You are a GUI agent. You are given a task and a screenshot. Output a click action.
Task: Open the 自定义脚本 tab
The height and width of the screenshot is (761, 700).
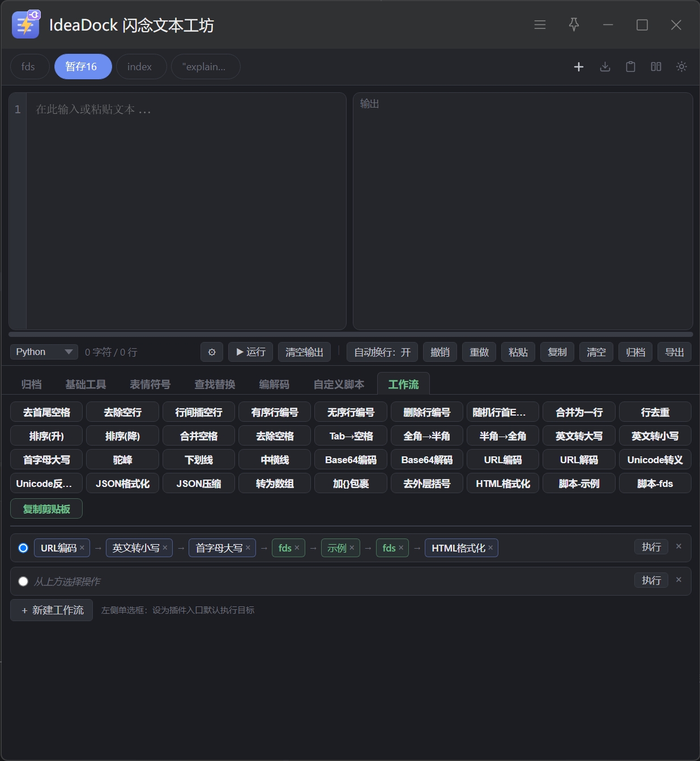[339, 384]
